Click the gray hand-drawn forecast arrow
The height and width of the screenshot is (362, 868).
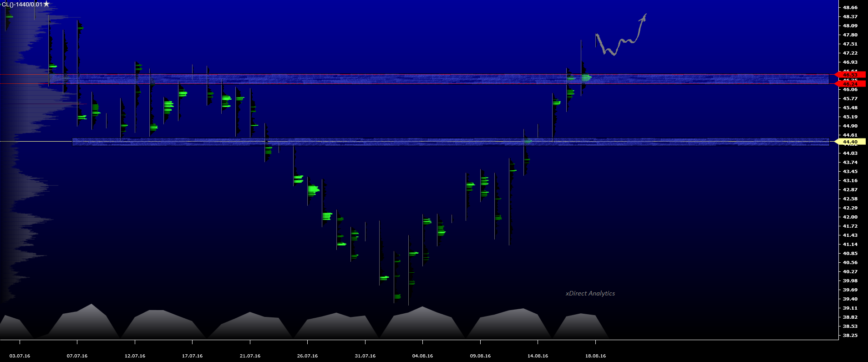pyautogui.click(x=620, y=43)
